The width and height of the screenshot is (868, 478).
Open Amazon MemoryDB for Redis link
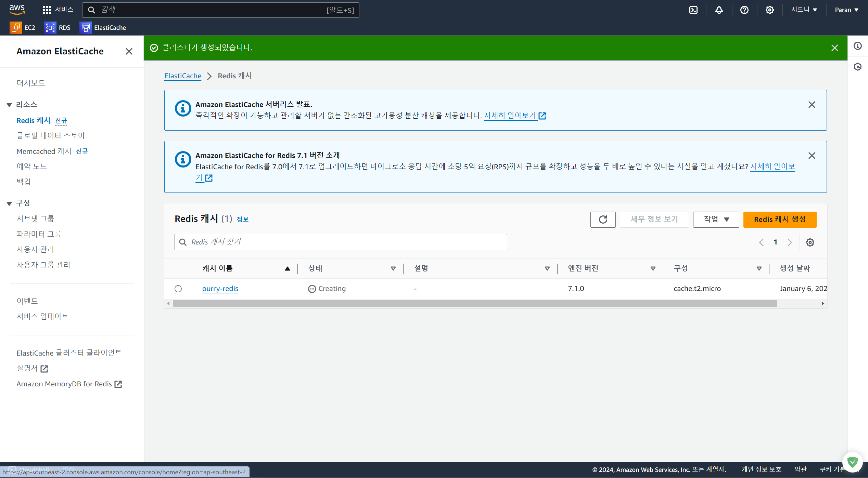(69, 384)
